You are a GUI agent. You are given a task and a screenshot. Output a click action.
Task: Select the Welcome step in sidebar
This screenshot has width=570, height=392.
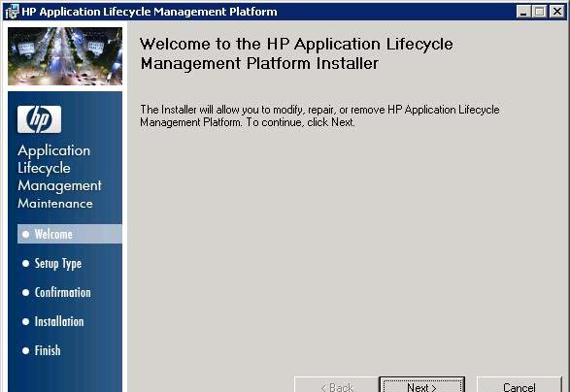tap(70, 234)
